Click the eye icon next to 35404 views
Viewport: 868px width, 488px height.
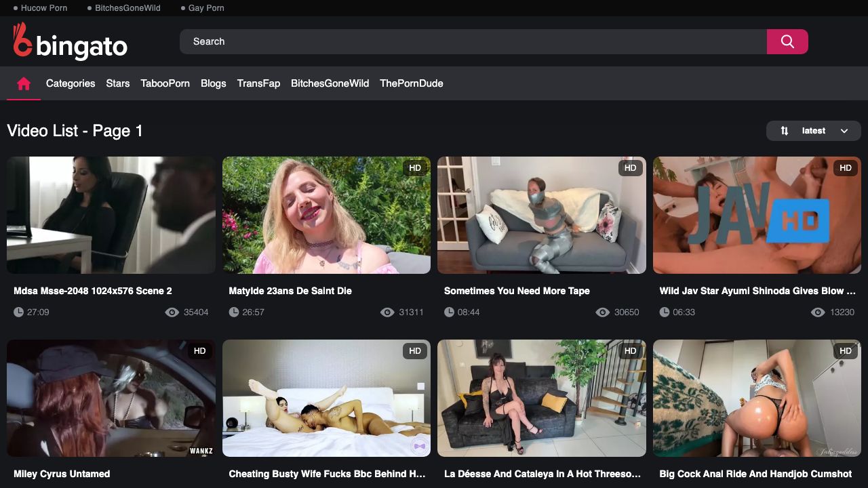(172, 312)
